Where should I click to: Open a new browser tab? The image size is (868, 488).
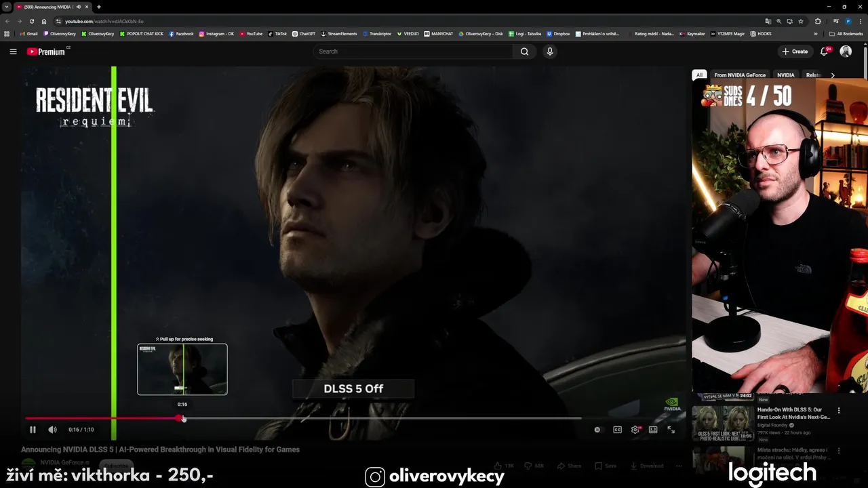pos(99,7)
